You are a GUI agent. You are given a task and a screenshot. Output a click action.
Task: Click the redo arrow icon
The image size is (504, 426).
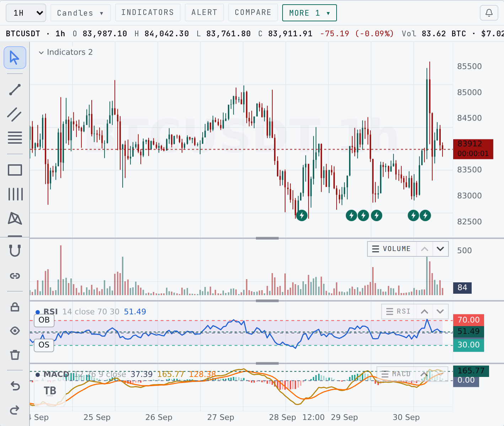15,410
